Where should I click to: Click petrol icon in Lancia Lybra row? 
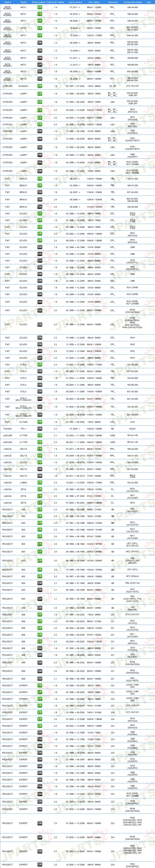tap(39, 483)
